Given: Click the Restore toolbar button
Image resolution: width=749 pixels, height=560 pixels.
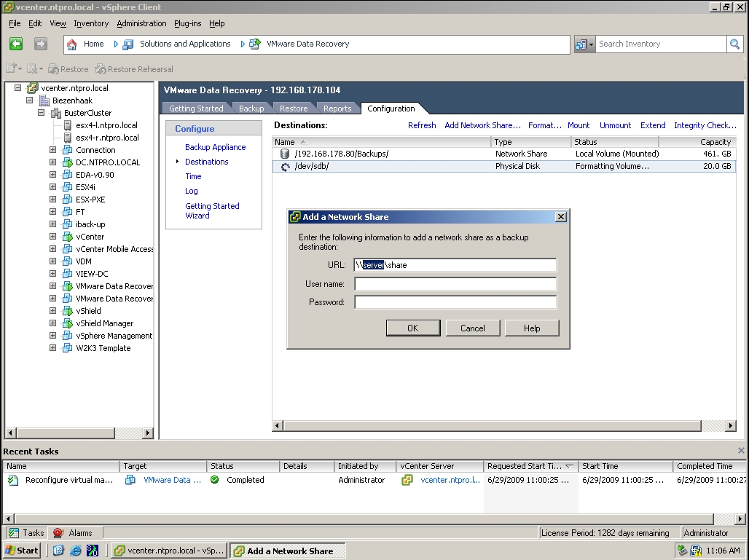Looking at the screenshot, I should pyautogui.click(x=68, y=69).
